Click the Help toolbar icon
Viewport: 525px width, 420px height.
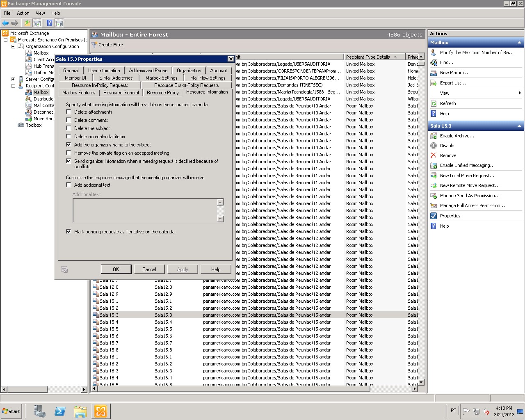[49, 23]
